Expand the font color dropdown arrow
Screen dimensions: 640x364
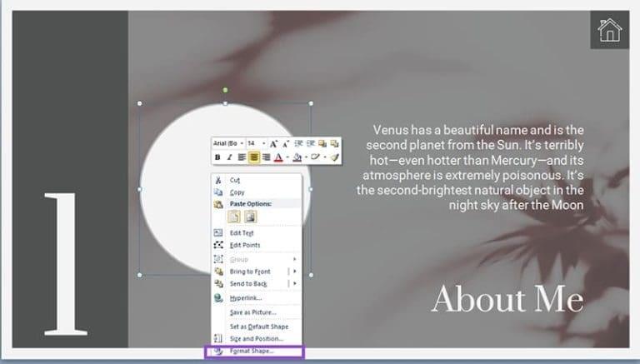point(287,157)
